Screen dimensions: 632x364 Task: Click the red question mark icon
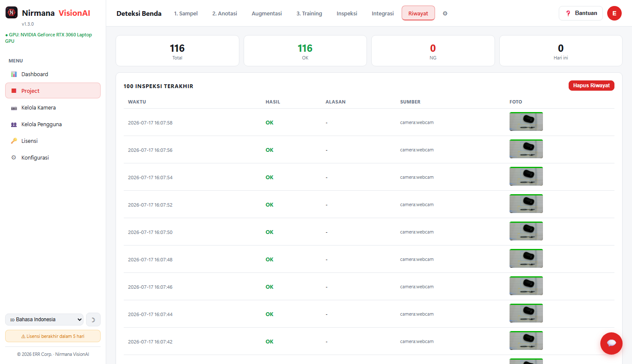pyautogui.click(x=568, y=13)
